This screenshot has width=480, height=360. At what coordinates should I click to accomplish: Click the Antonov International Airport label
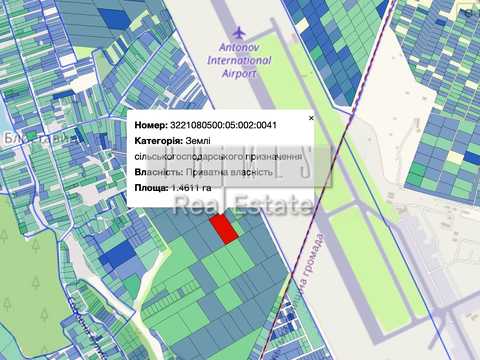pyautogui.click(x=239, y=60)
